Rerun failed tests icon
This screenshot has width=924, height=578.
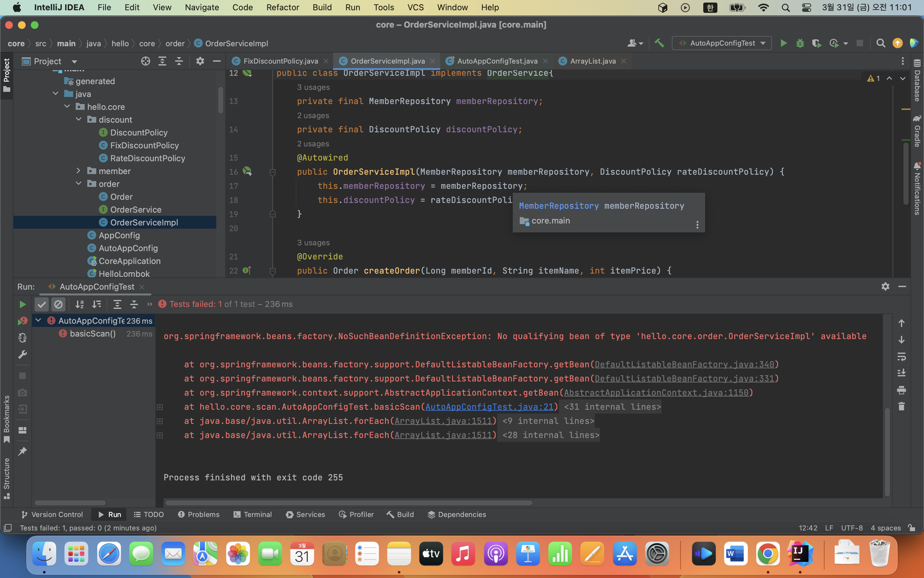[22, 321]
